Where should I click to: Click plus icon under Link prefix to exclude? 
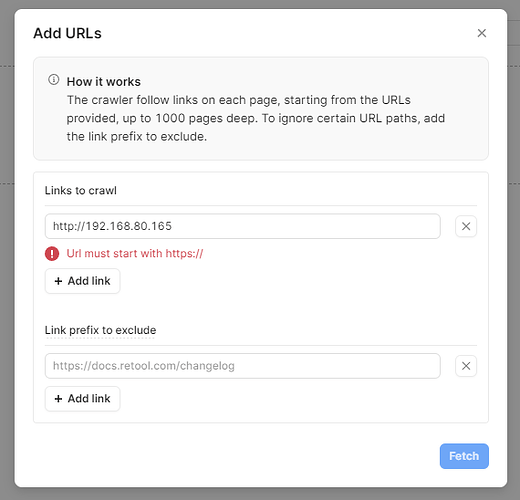58,399
